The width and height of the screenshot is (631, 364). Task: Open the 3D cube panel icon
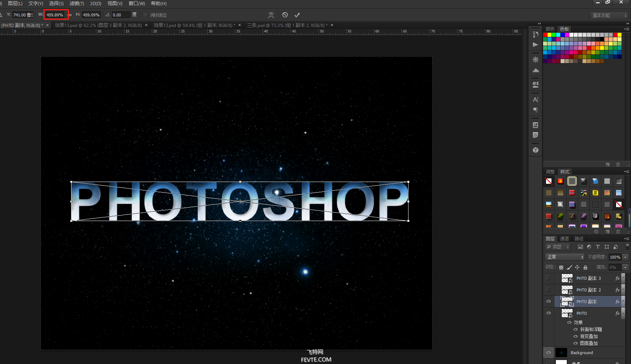(x=535, y=150)
